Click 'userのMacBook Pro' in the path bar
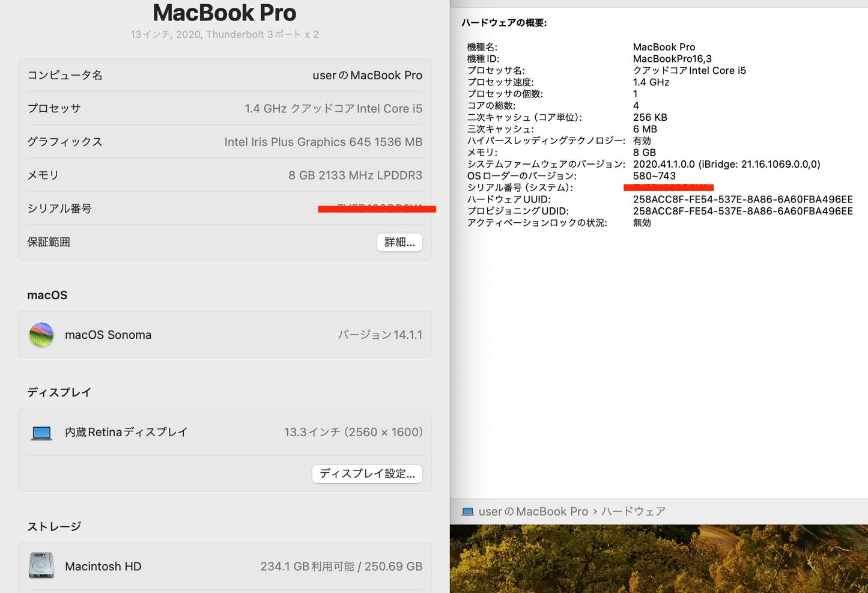868x593 pixels. [x=533, y=511]
